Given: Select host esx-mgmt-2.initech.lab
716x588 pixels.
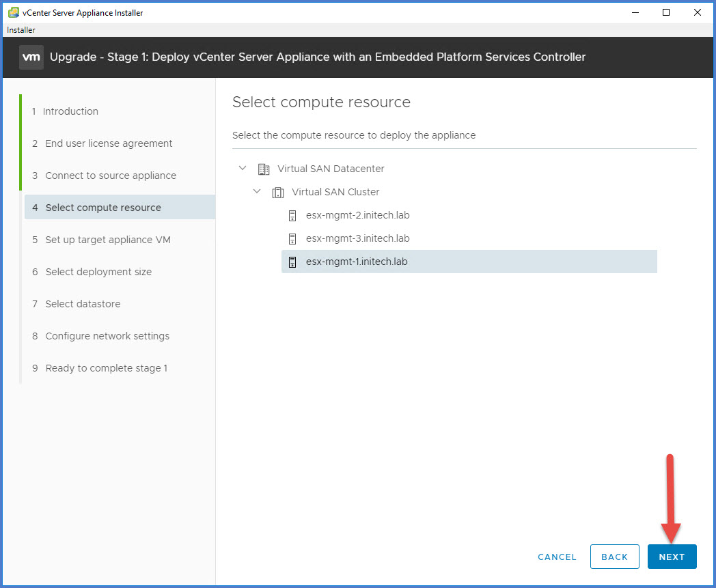Looking at the screenshot, I should (357, 215).
